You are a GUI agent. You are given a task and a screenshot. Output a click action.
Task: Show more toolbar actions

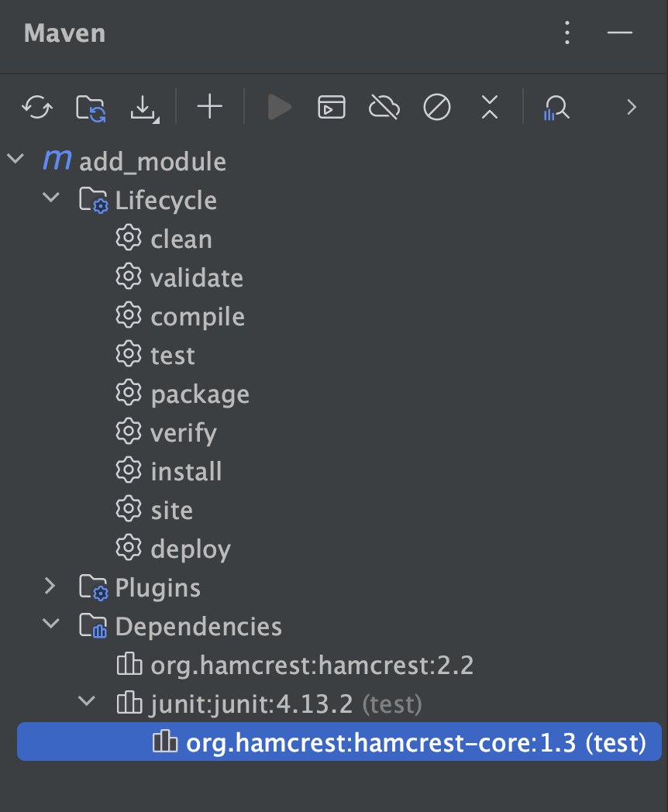click(x=632, y=107)
